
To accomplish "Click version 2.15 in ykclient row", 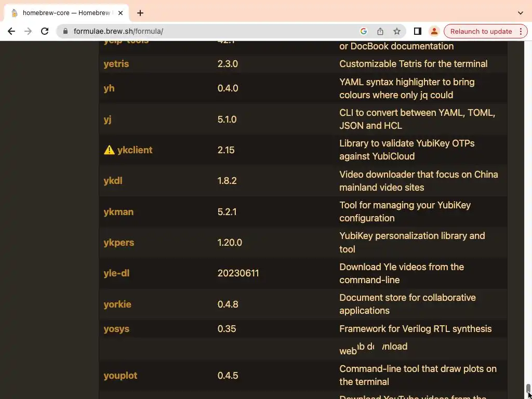I will point(226,150).
